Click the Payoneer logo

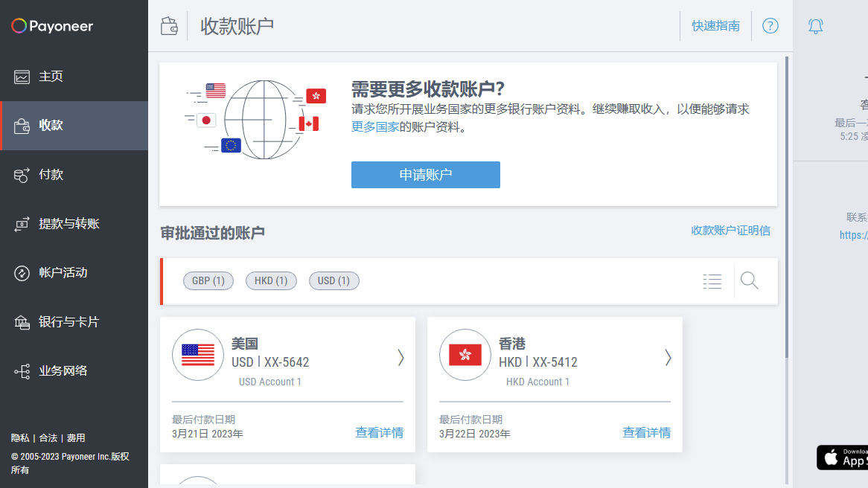click(52, 26)
